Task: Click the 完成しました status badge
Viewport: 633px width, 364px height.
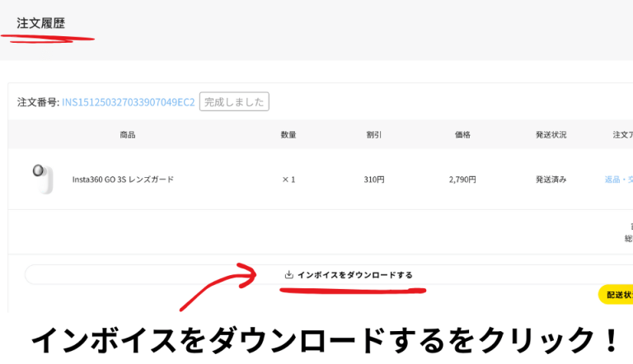Action: [x=234, y=102]
